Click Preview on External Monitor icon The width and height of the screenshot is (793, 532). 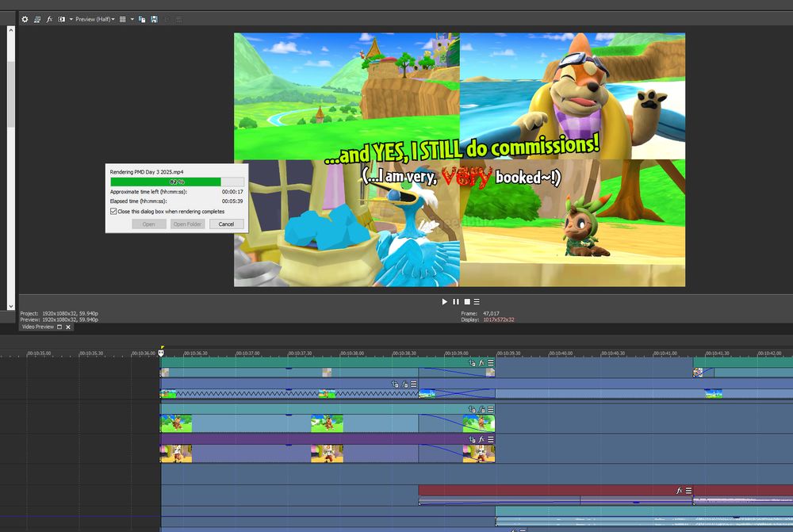pos(37,19)
